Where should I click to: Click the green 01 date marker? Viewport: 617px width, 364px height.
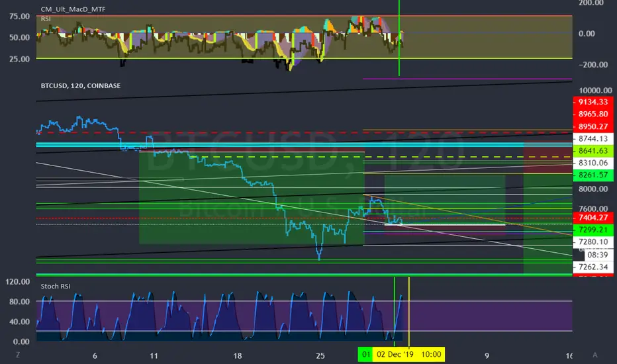pyautogui.click(x=365, y=354)
